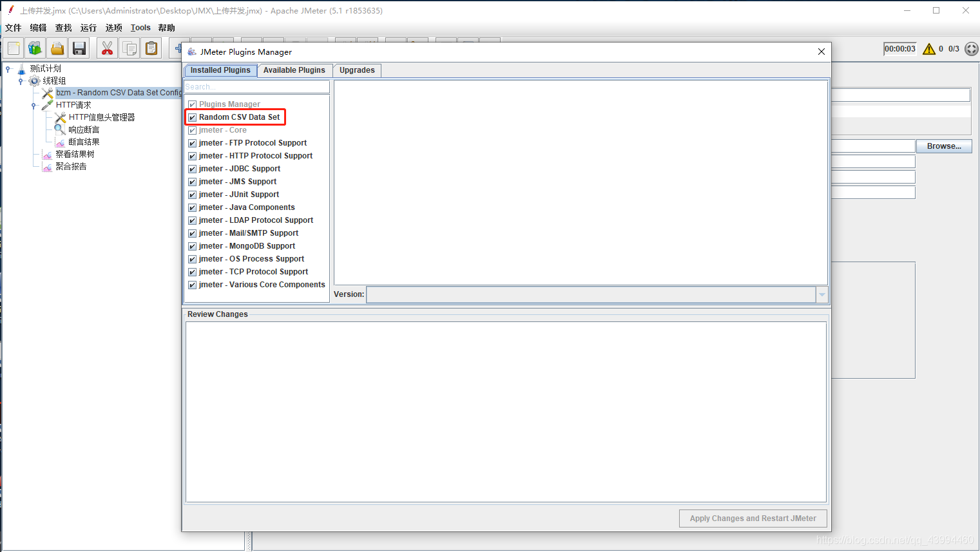
Task: Click the JMeter feather icon in title bar
Action: (x=11, y=10)
